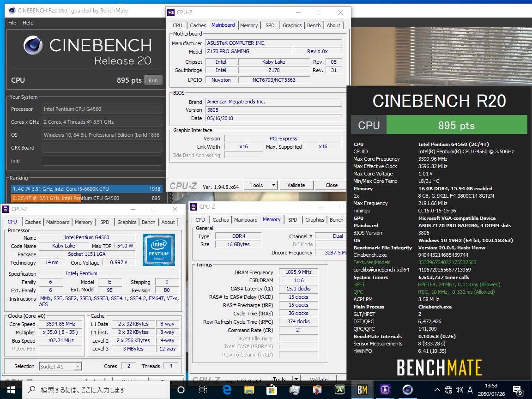The width and height of the screenshot is (532, 399).
Task: Switch to Caches tab in Mainboard window
Action: (198, 25)
